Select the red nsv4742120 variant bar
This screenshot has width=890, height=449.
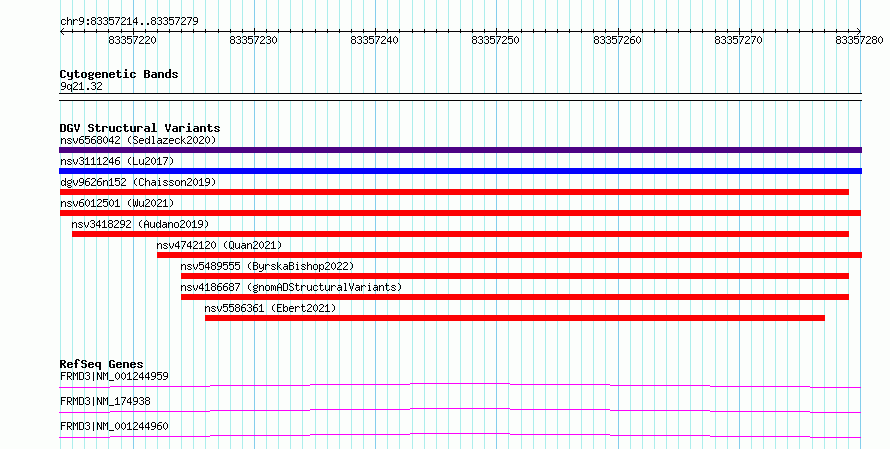509,255
